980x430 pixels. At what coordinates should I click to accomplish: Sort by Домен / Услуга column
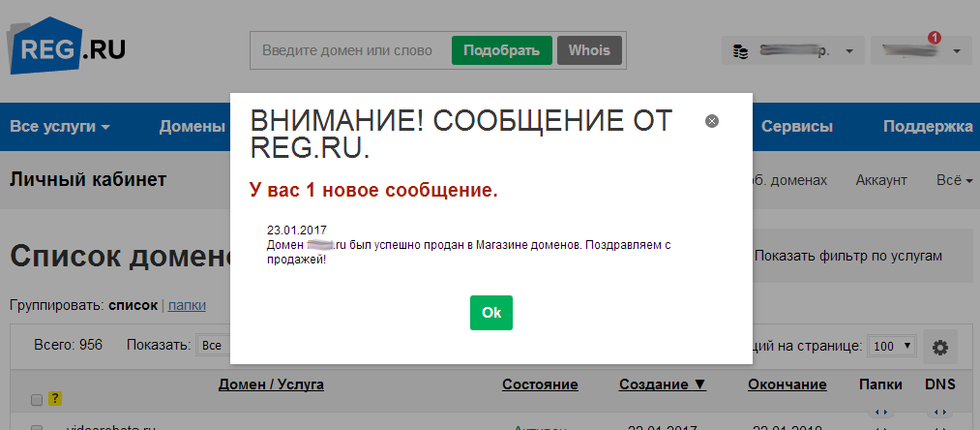pos(271,384)
